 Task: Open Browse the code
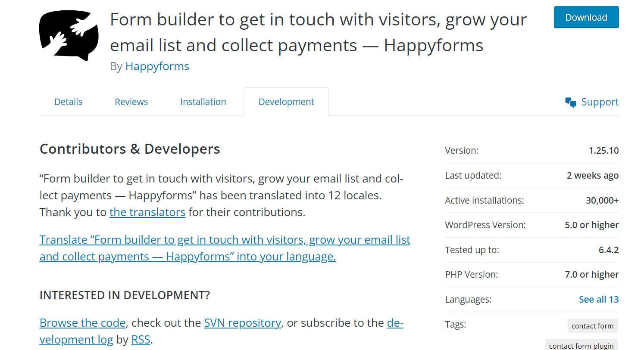coord(82,322)
